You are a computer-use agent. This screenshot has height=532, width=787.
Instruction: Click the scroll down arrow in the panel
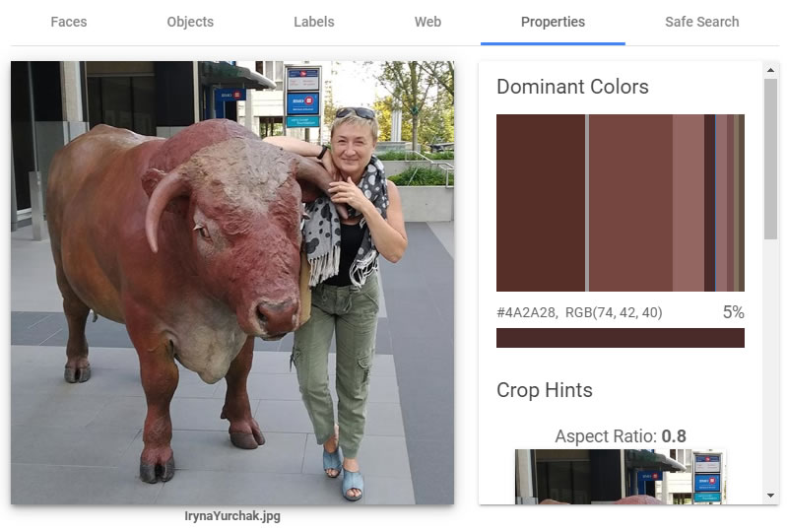pos(770,496)
